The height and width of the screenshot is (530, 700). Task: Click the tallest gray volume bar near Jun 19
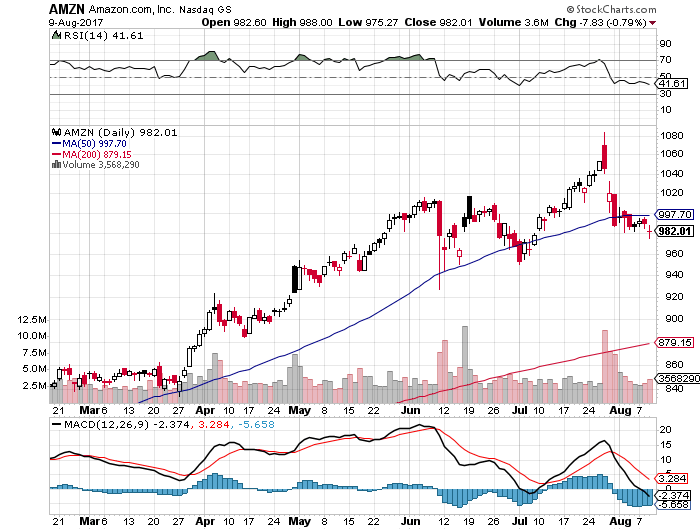click(x=465, y=364)
